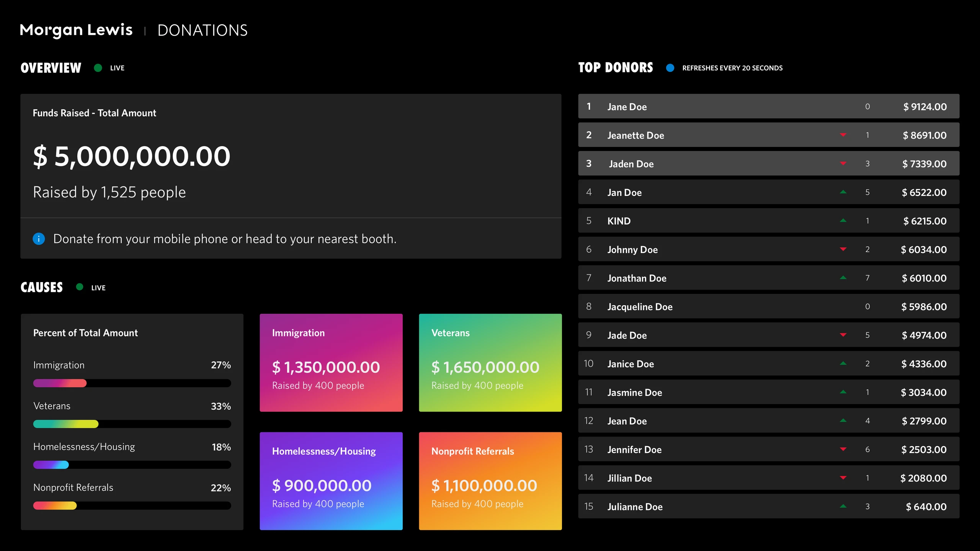Screen dimensions: 980x551
Task: Click the Immigration 27% progress bar
Action: click(x=132, y=383)
